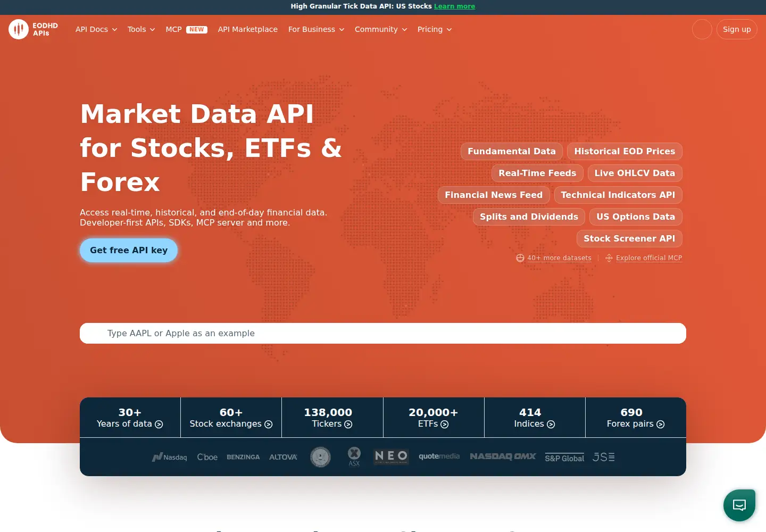Select the US Options Data tag
Viewport: 766px width, 532px height.
(636, 217)
